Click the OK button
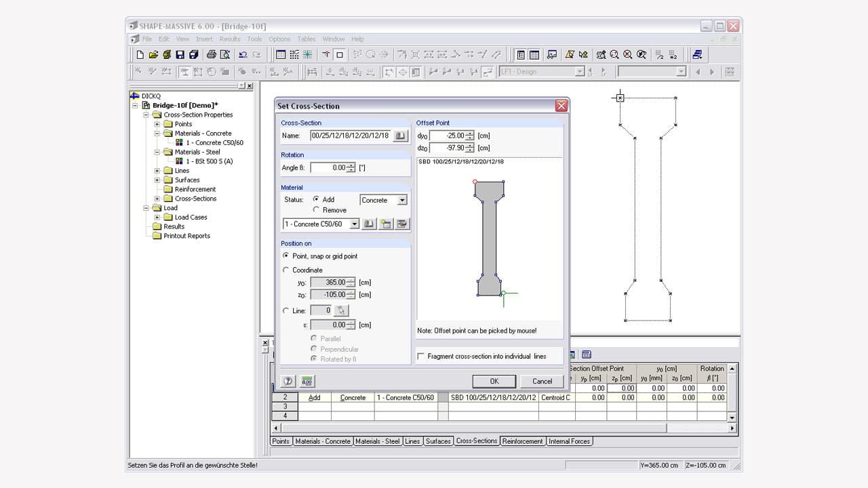This screenshot has width=868, height=488. 494,381
